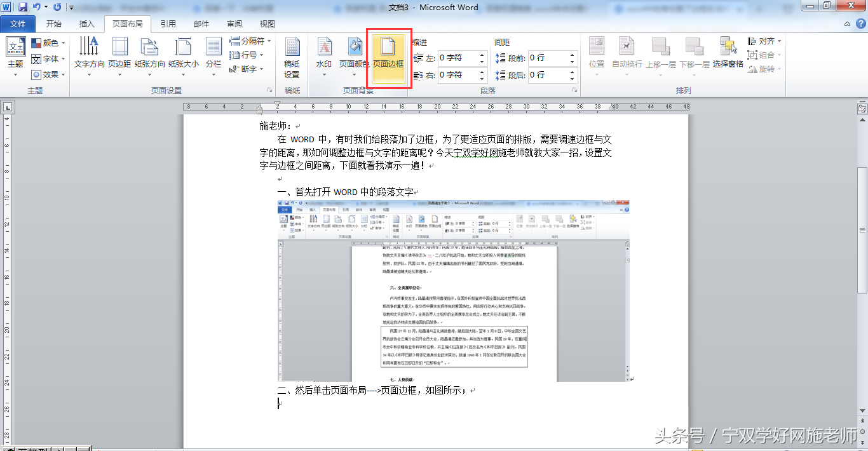Increase left indent with the 左 up arrow
Viewport: 868px width, 451px height.
(482, 55)
